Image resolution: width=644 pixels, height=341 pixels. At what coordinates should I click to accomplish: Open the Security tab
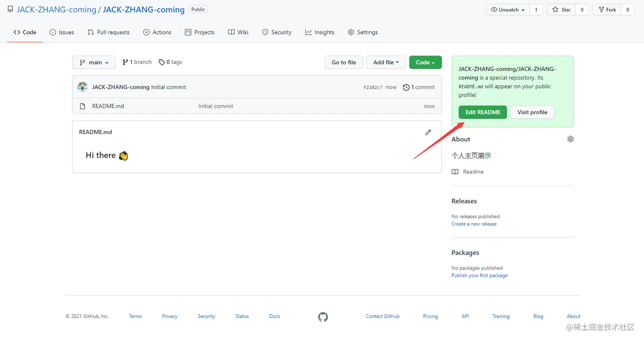pyautogui.click(x=277, y=32)
